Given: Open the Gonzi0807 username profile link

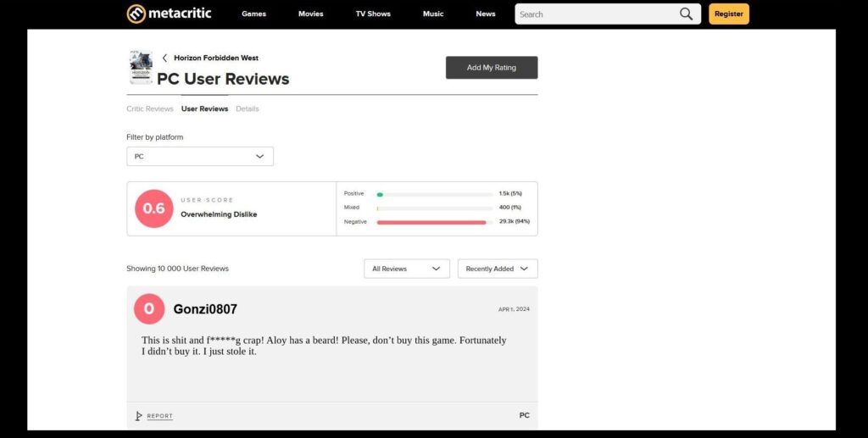Looking at the screenshot, I should 205,309.
